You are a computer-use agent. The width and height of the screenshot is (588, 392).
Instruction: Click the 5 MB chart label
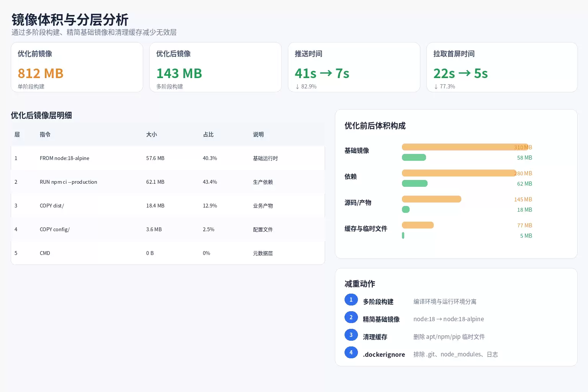tap(526, 236)
